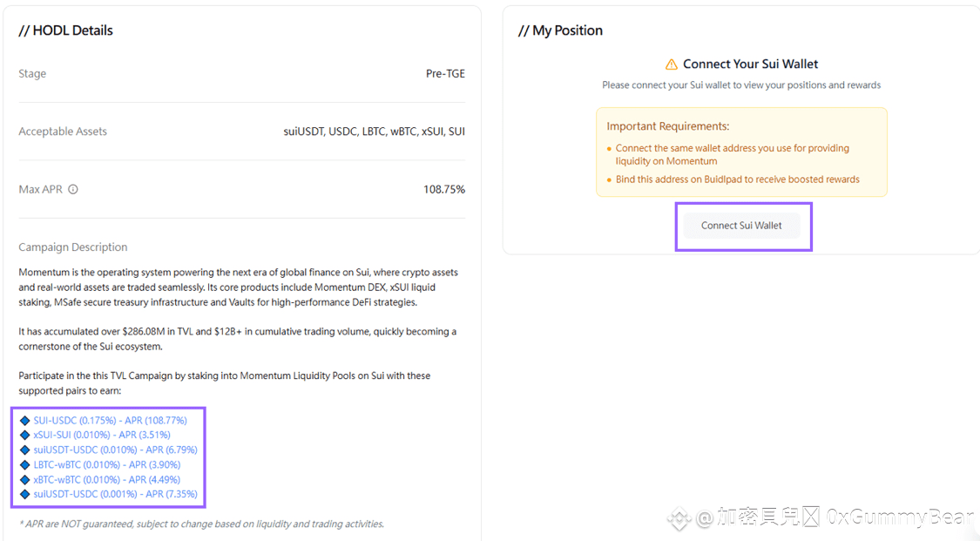Click the diamond icon beside SUI-USDC (0.175%)
Image resolution: width=980 pixels, height=541 pixels.
(24, 420)
